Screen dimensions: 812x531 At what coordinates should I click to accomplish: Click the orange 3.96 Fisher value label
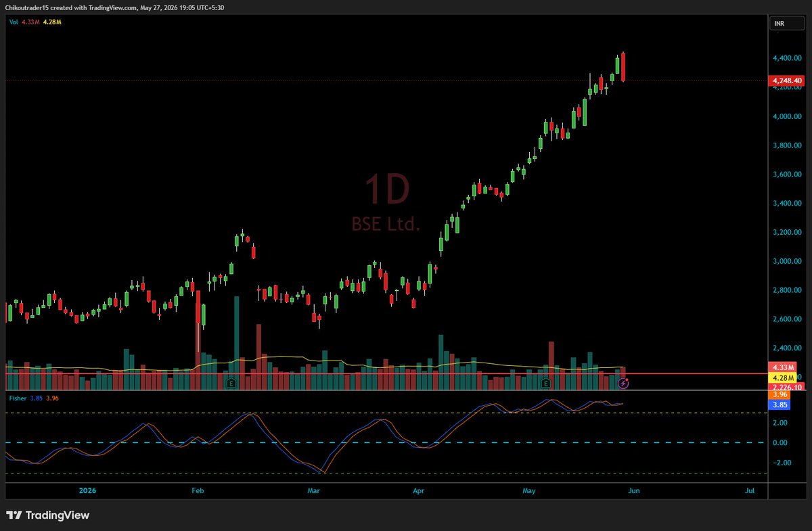point(778,394)
